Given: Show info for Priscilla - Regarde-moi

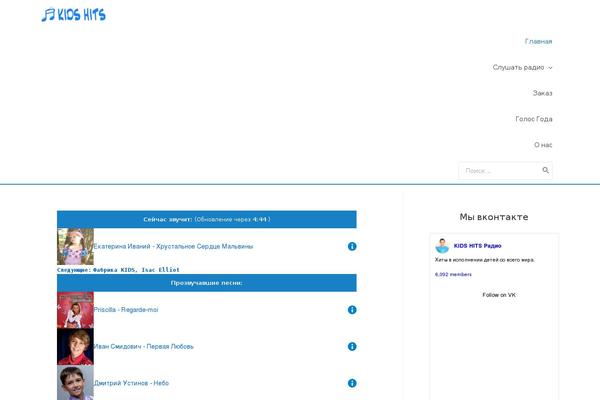Looking at the screenshot, I should pos(352,310).
